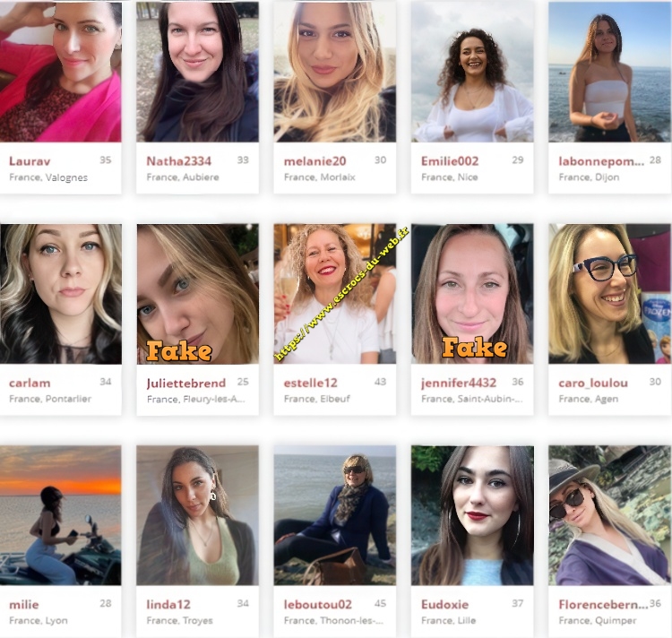Open the leboutou02 username link
This screenshot has width=672, height=638.
(x=317, y=605)
